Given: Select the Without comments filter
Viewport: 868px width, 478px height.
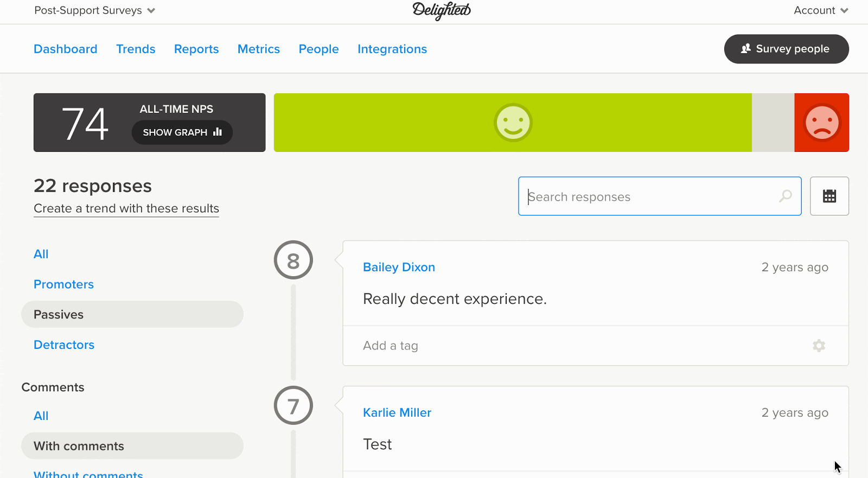Looking at the screenshot, I should point(88,474).
